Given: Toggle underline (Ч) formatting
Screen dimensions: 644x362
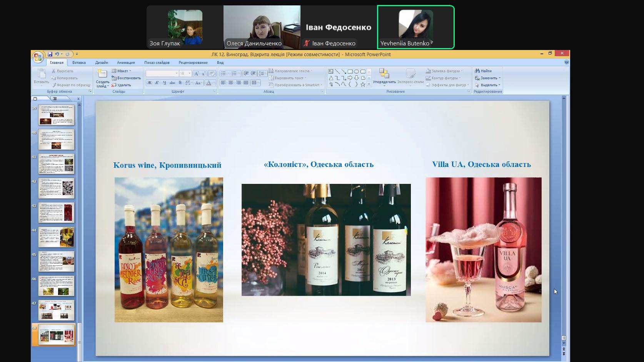Looking at the screenshot, I should (165, 83).
